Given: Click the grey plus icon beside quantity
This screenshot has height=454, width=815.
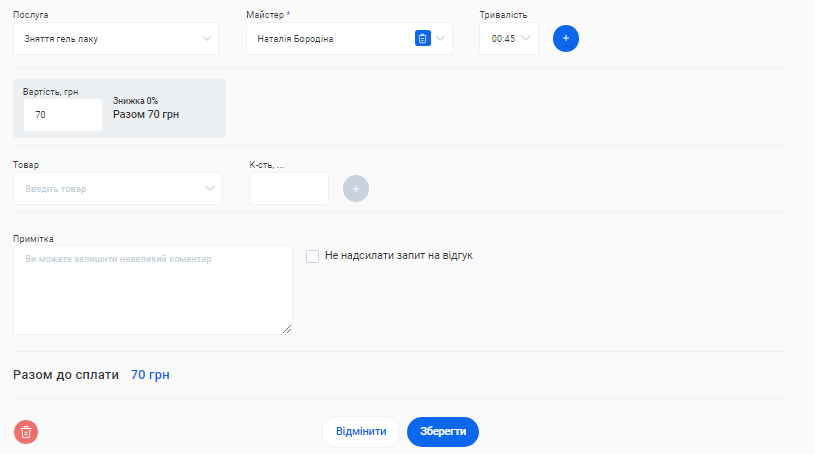Looking at the screenshot, I should [355, 189].
